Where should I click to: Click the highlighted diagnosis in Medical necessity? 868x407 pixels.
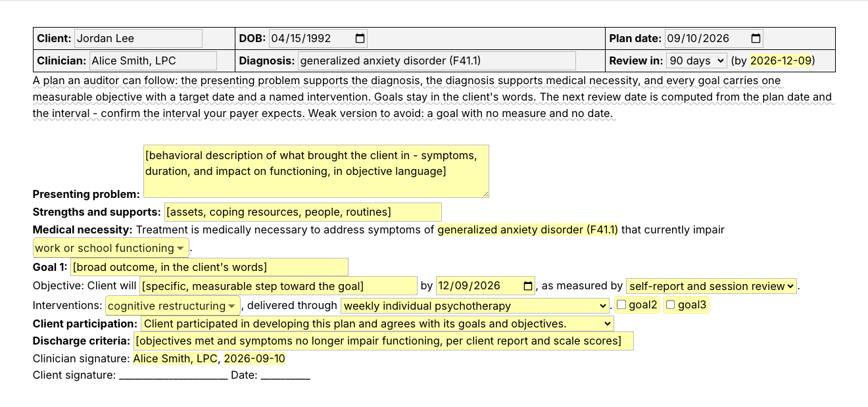[x=528, y=229]
